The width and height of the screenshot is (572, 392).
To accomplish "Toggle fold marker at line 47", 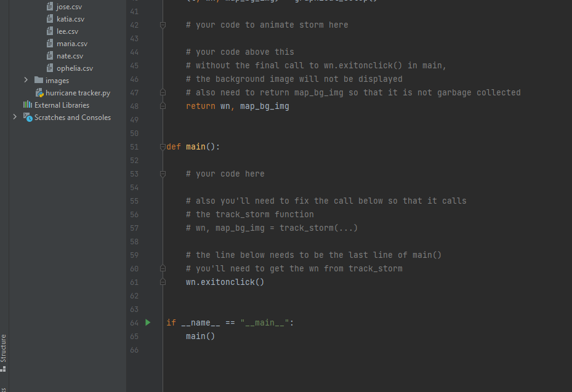I will tap(163, 93).
